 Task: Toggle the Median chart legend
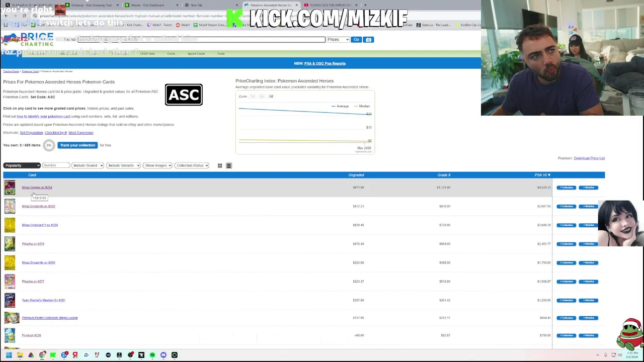tap(362, 106)
